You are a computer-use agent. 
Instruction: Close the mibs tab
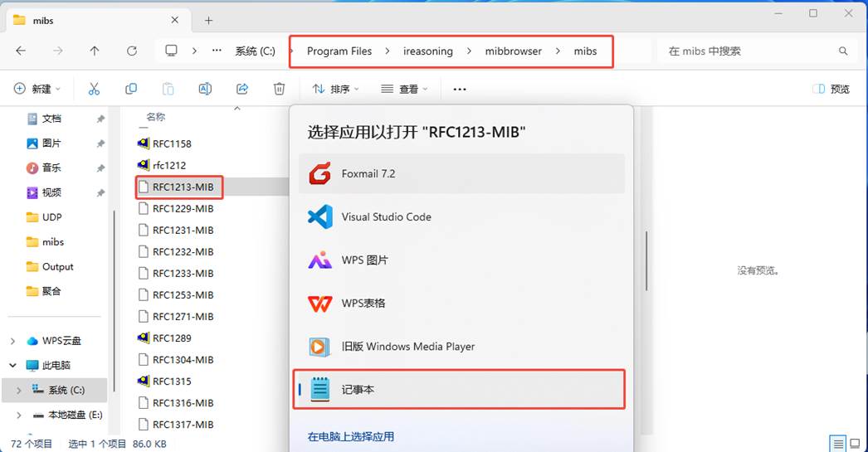(x=175, y=20)
